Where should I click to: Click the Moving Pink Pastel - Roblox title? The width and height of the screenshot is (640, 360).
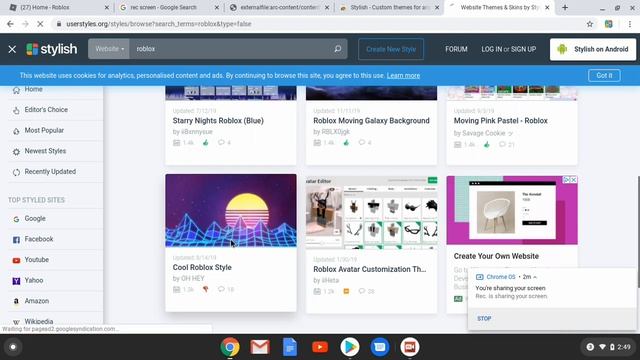pyautogui.click(x=500, y=121)
